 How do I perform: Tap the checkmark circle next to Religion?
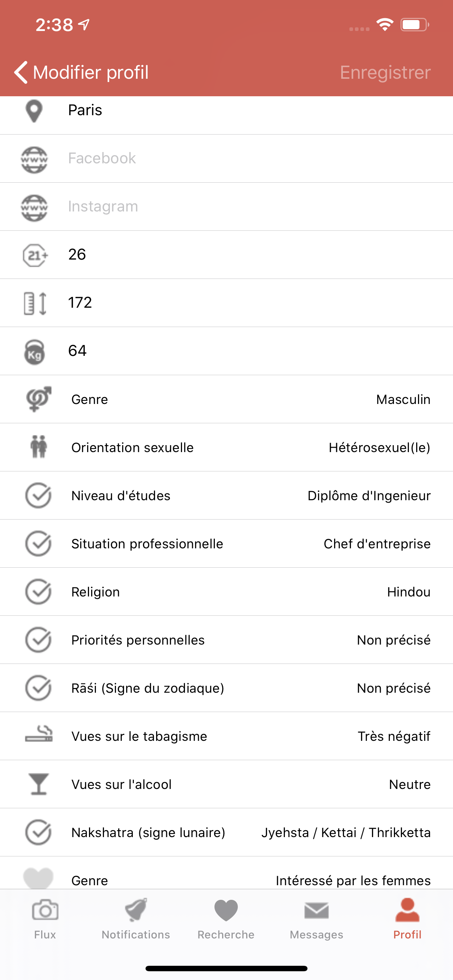(38, 592)
